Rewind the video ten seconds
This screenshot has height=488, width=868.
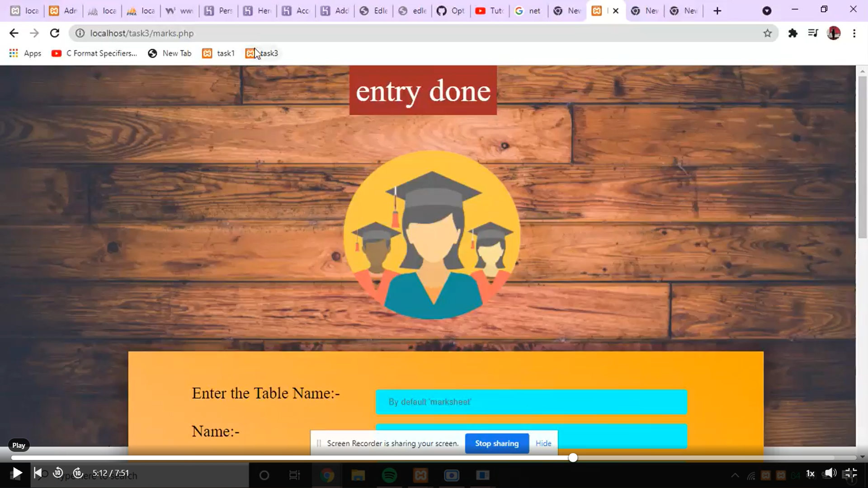58,473
